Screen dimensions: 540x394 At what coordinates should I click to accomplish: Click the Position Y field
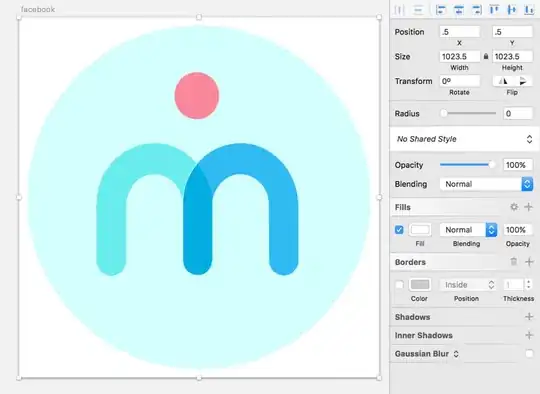(x=512, y=32)
